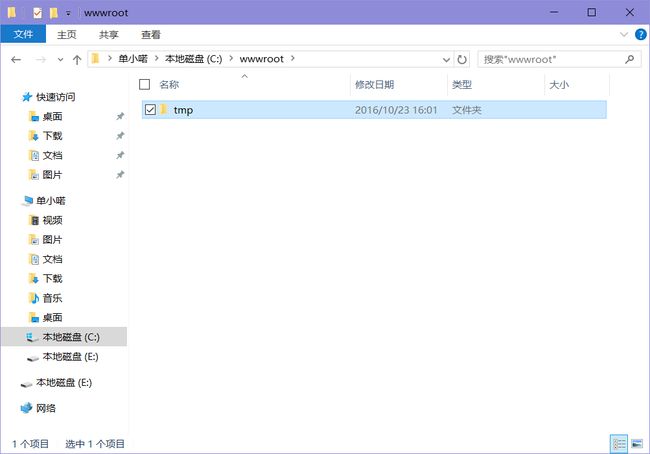Click the pin icon beside 文档
Image resolution: width=650 pixels, height=454 pixels.
(120, 155)
